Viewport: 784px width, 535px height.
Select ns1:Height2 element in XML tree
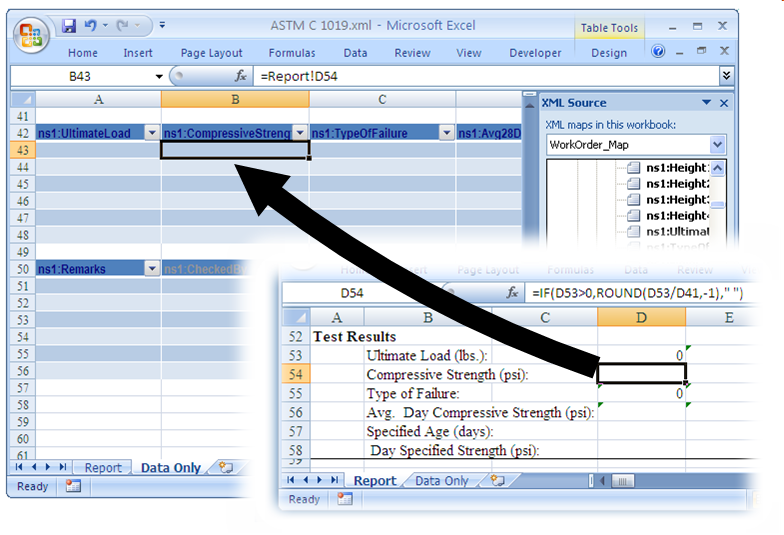(x=677, y=184)
